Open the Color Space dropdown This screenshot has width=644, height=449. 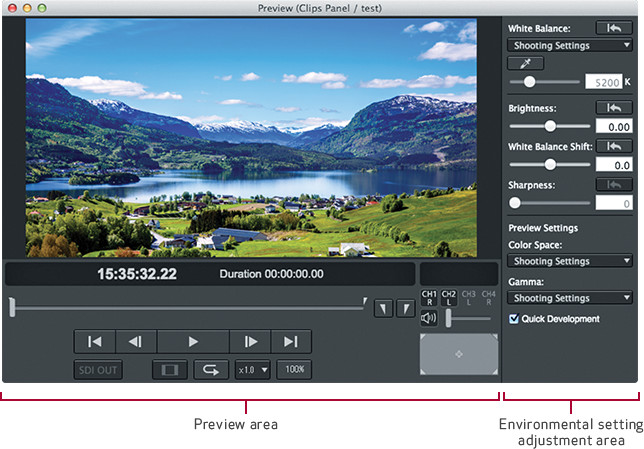(570, 261)
